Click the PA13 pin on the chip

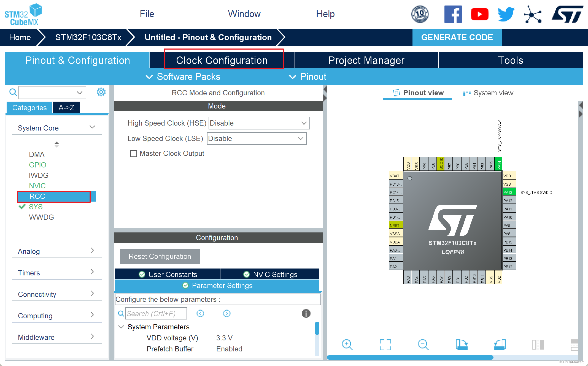coord(509,192)
